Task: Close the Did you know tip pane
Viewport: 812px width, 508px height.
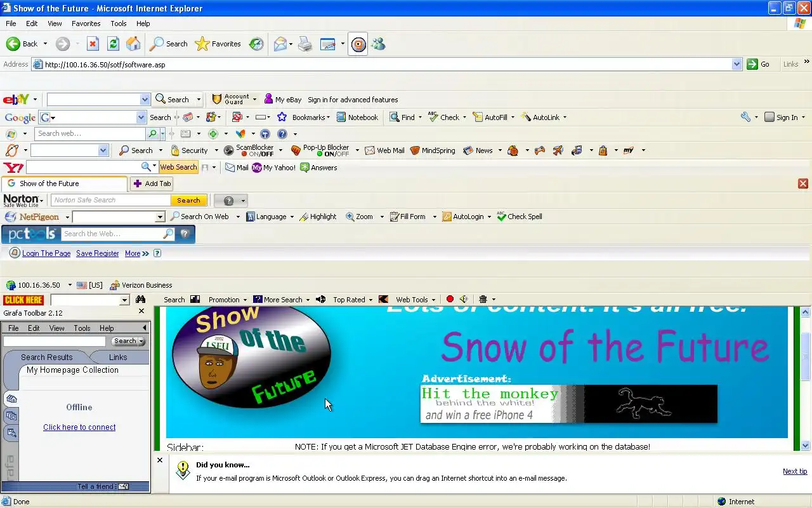Action: pyautogui.click(x=160, y=460)
